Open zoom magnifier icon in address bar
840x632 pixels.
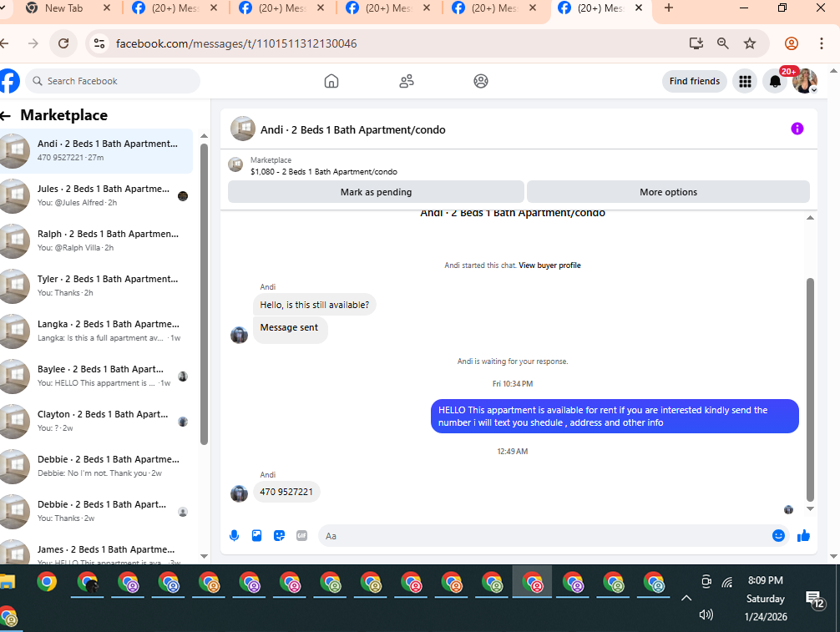tap(722, 43)
